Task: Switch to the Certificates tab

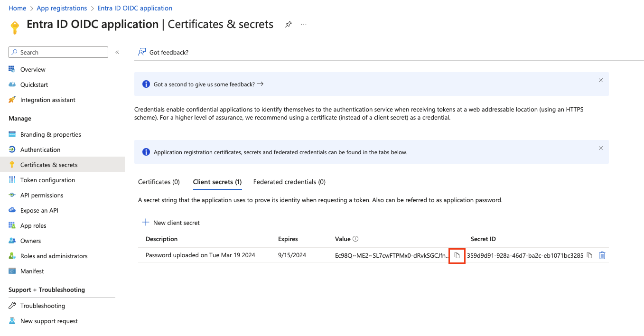Action: (x=159, y=182)
